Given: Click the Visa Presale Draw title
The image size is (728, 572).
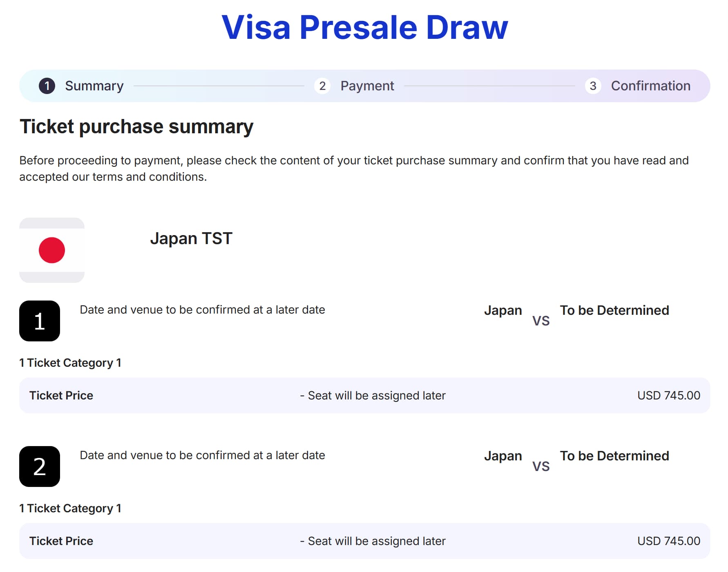Looking at the screenshot, I should point(364,27).
